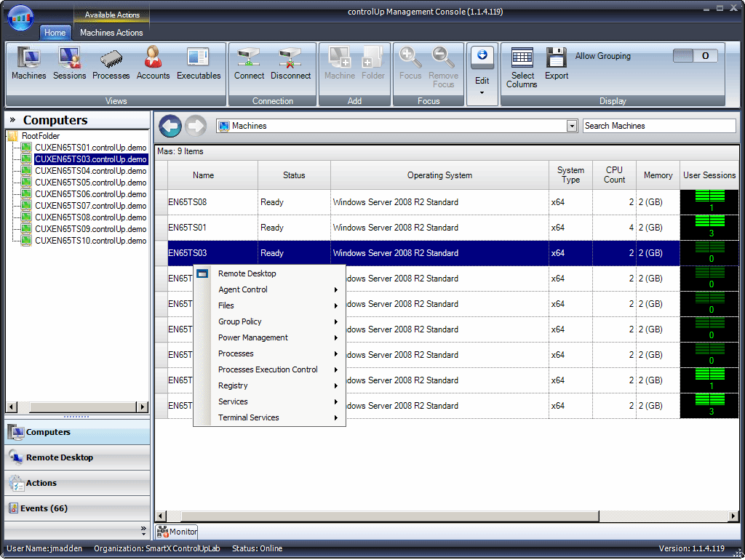The image size is (745, 560).
Task: Click the Machines view checkbox icon
Action: [223, 126]
